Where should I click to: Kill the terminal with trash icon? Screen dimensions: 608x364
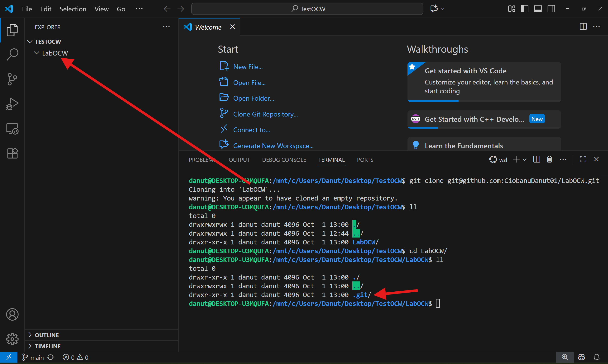pos(549,159)
